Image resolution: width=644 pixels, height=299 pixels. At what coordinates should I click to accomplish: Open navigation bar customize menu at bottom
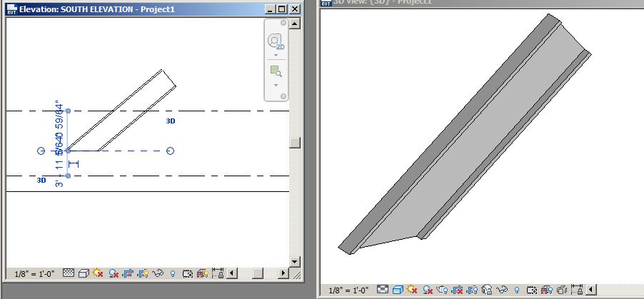point(283,96)
